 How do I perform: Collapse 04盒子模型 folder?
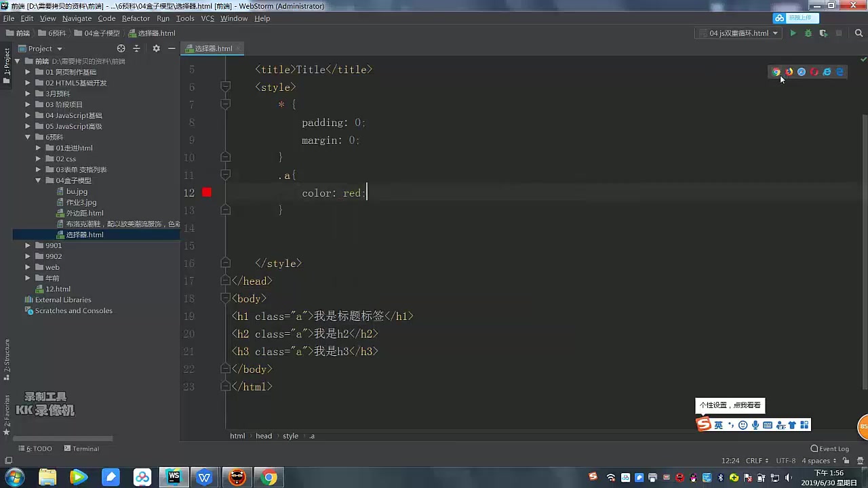39,180
